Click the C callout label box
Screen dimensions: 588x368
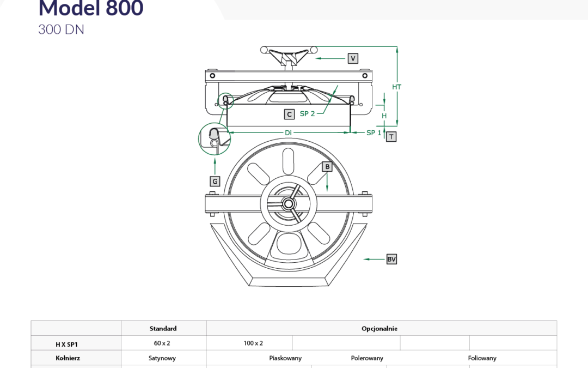pyautogui.click(x=289, y=114)
